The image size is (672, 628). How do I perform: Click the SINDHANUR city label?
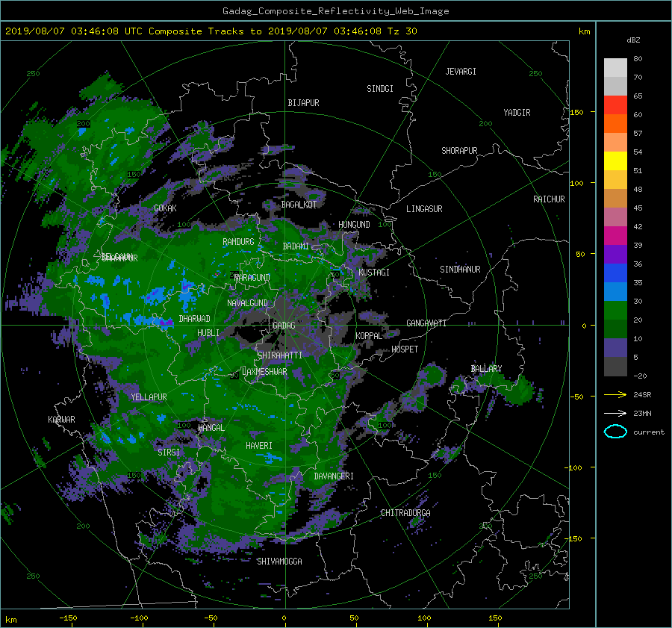click(x=460, y=270)
